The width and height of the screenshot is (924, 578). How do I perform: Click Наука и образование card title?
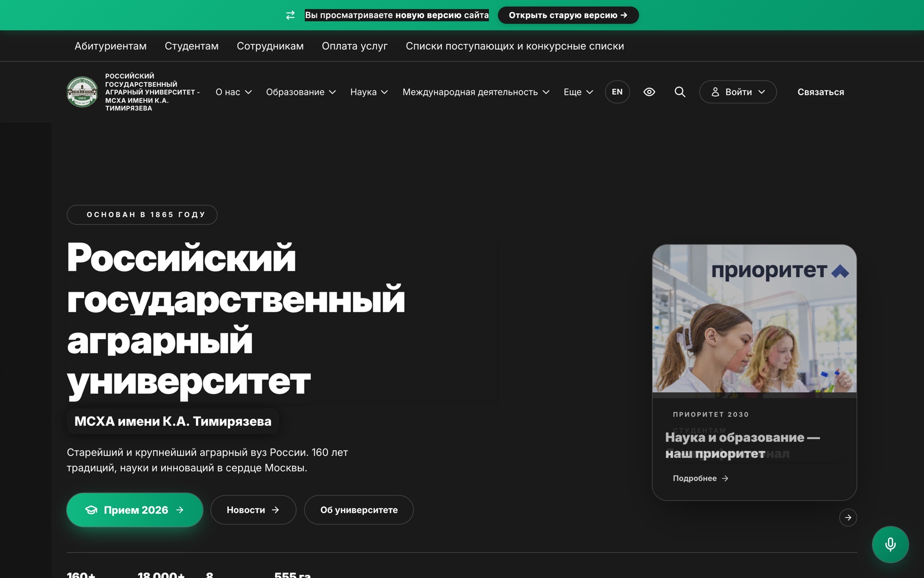click(742, 445)
